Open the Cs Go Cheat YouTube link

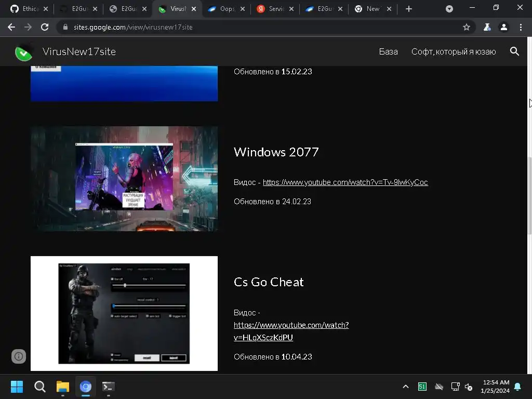[291, 331]
